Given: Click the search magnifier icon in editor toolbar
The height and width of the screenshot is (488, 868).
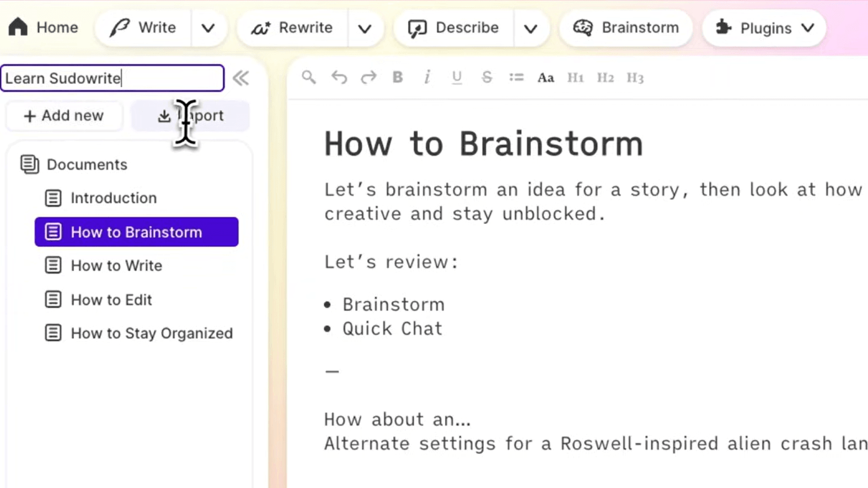Looking at the screenshot, I should click(309, 77).
